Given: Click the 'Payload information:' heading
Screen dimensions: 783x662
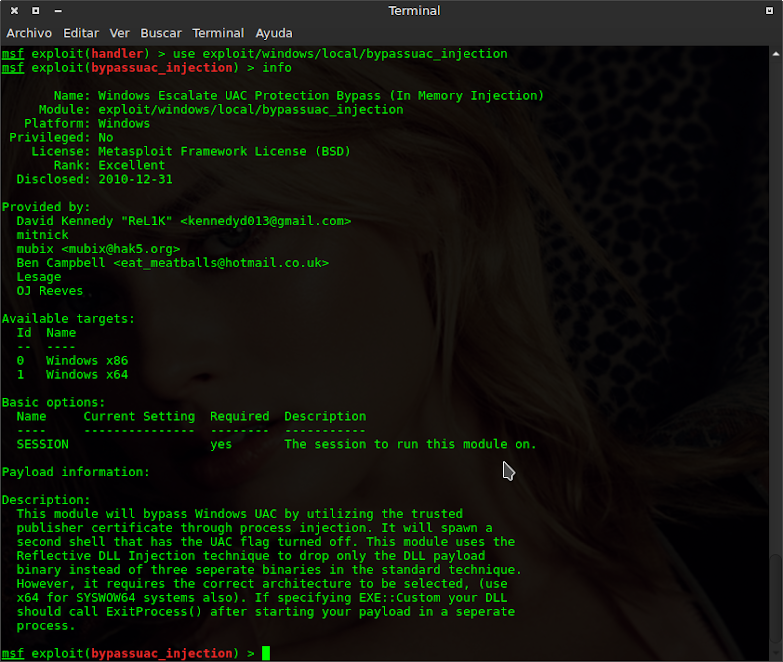Looking at the screenshot, I should click(x=76, y=472).
